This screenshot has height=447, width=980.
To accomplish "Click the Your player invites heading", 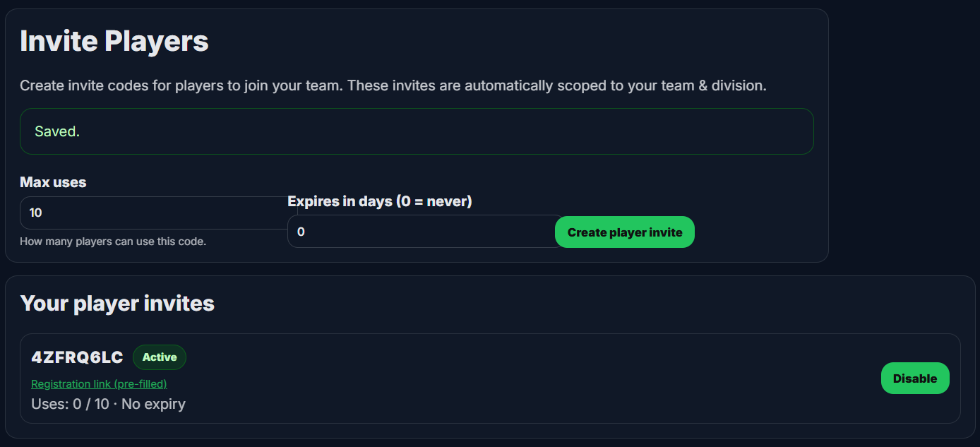I will (x=117, y=303).
